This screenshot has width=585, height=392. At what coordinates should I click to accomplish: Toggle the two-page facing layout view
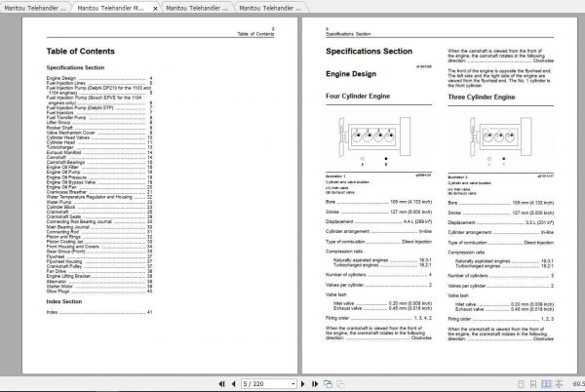(546, 384)
